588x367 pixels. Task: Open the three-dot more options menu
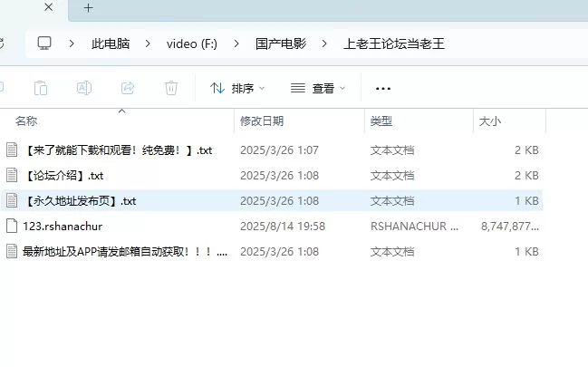point(383,89)
